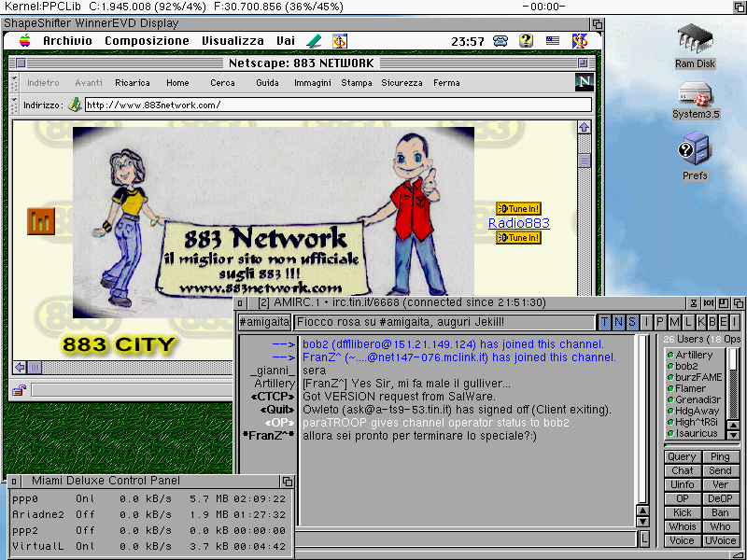This screenshot has height=560, width=747.
Task: Open the Help question-mark menu icon
Action: [526, 40]
